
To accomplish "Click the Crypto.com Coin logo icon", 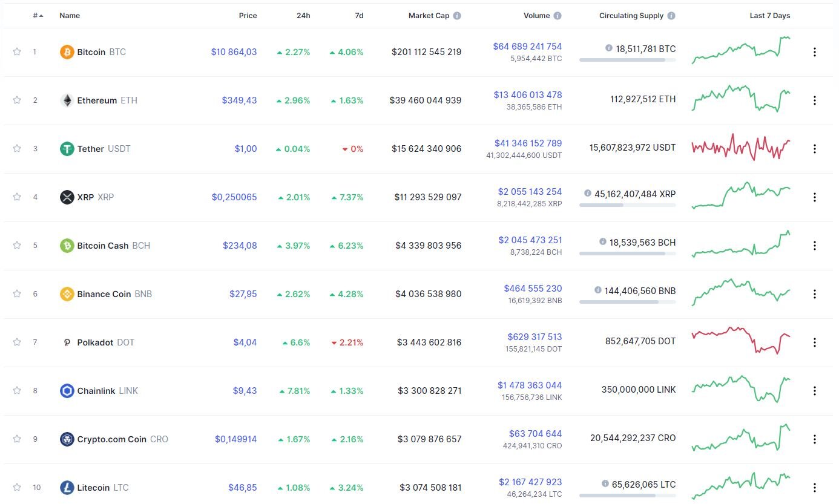I will pyautogui.click(x=67, y=439).
